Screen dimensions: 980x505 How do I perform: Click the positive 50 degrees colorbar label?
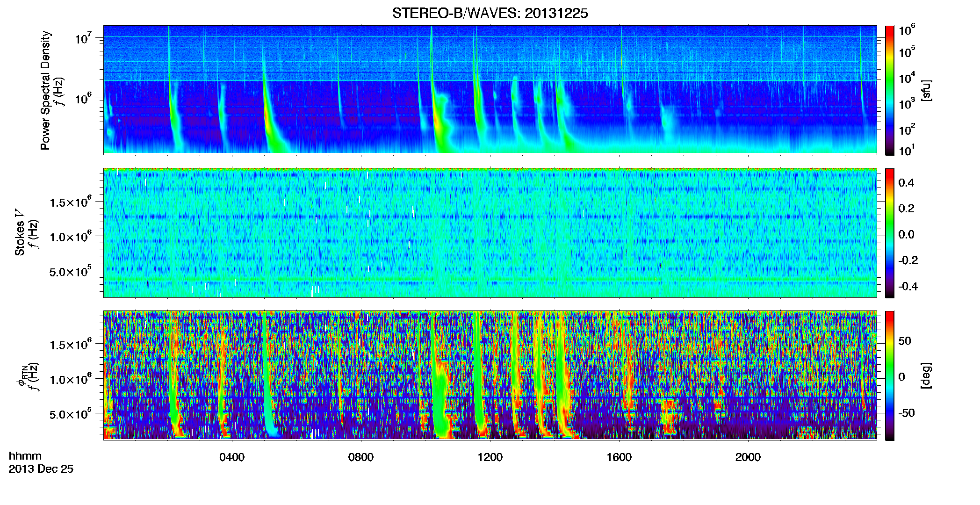(x=905, y=341)
